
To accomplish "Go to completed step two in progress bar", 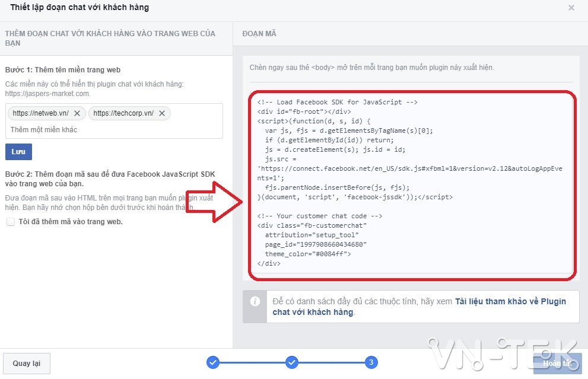I will click(292, 362).
